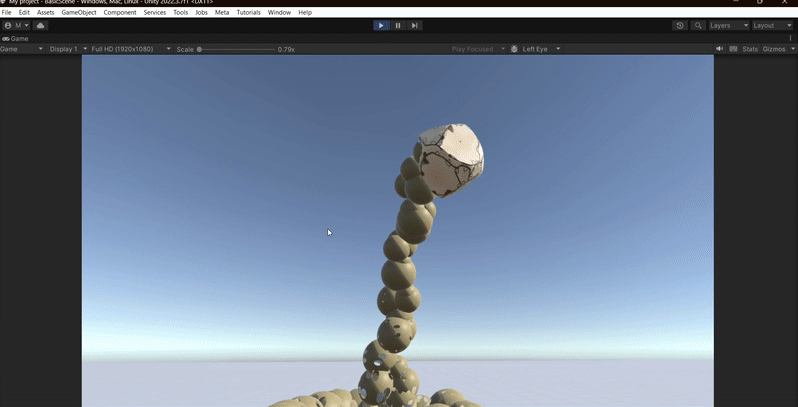The height and width of the screenshot is (407, 798).
Task: Click the cloud services icon
Action: click(40, 25)
